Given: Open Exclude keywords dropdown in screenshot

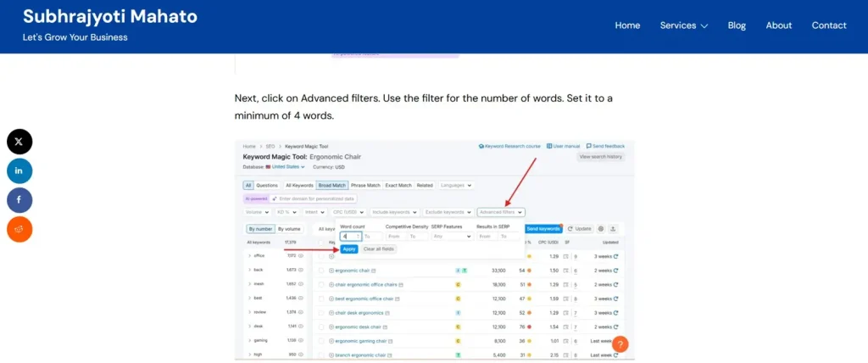Looking at the screenshot, I should pyautogui.click(x=448, y=212).
